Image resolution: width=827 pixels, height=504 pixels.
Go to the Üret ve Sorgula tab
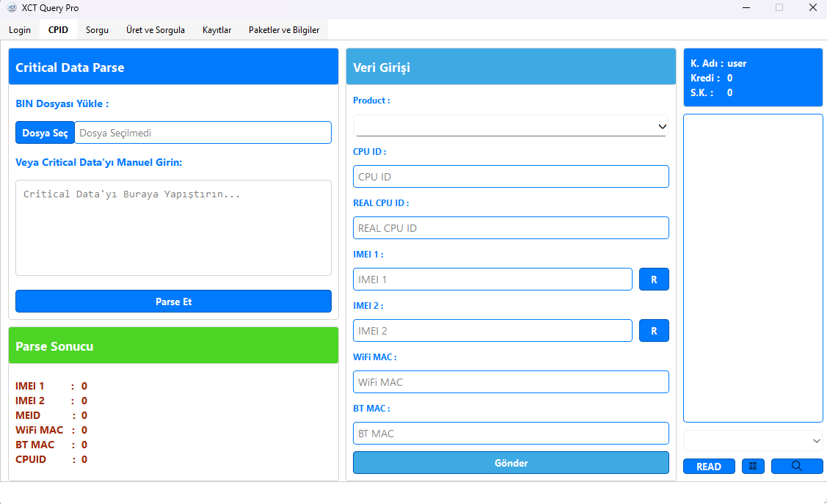(156, 30)
